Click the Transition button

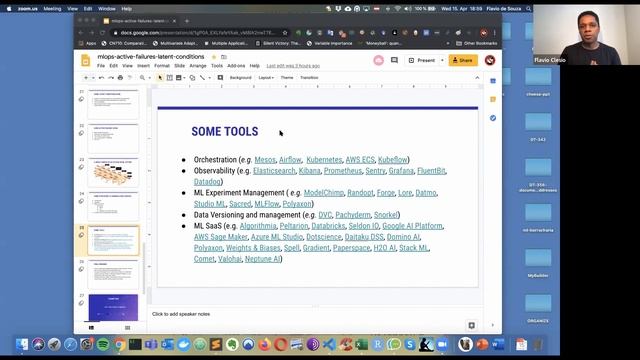point(309,78)
